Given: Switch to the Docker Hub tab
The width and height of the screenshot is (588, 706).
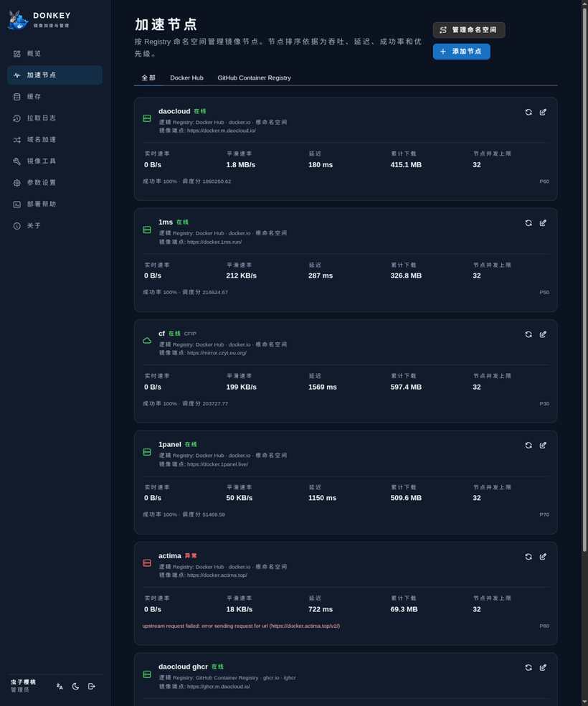Looking at the screenshot, I should pos(186,77).
